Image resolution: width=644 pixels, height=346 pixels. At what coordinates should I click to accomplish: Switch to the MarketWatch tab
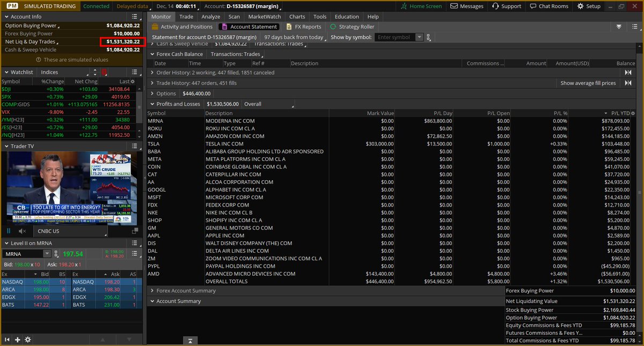[x=265, y=17]
